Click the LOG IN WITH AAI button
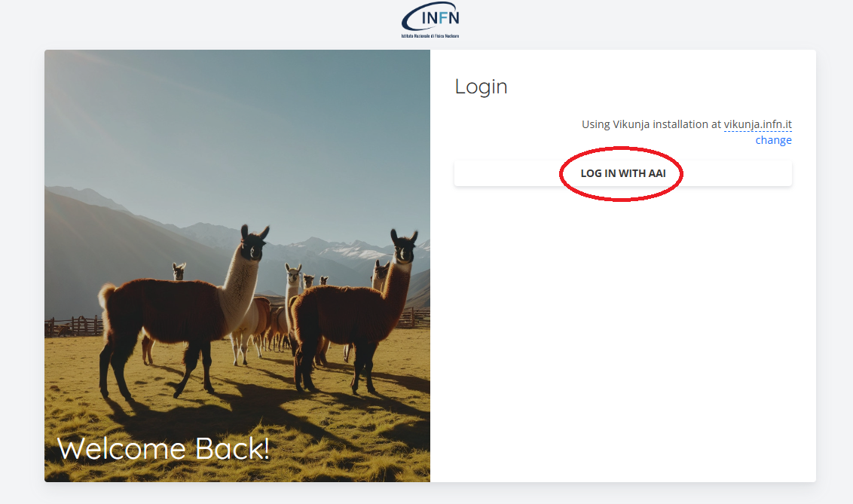This screenshot has height=504, width=853. point(623,173)
